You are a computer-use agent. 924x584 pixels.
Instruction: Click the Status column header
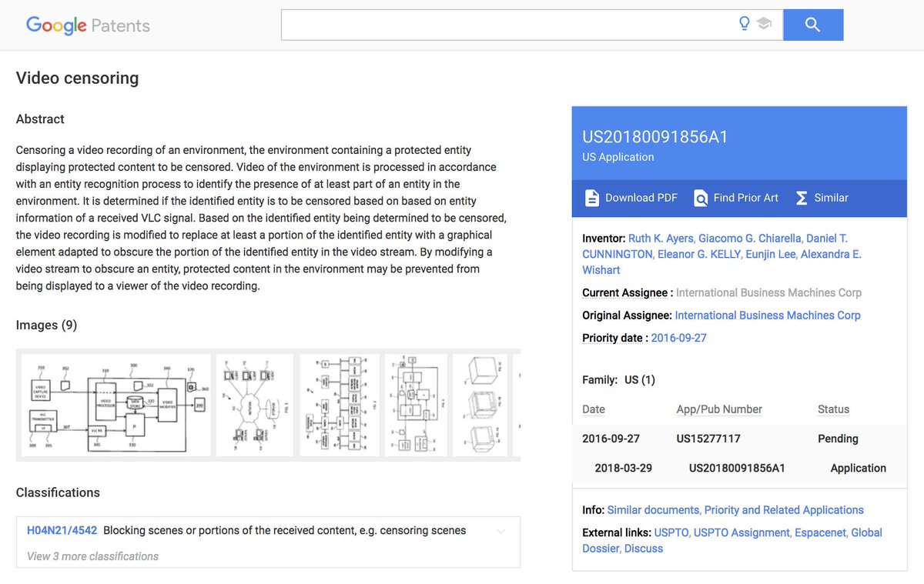coord(833,409)
